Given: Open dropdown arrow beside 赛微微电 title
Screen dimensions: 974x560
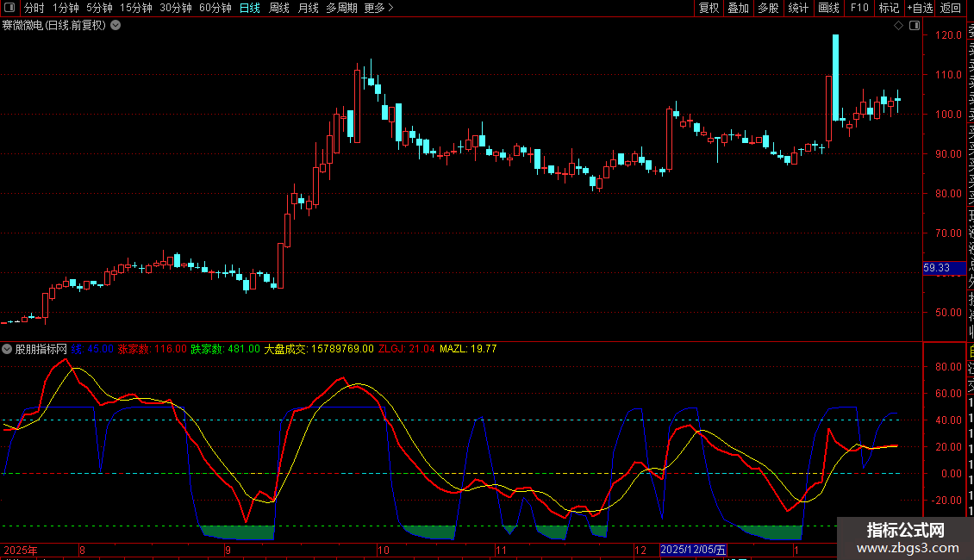Looking at the screenshot, I should pos(116,25).
